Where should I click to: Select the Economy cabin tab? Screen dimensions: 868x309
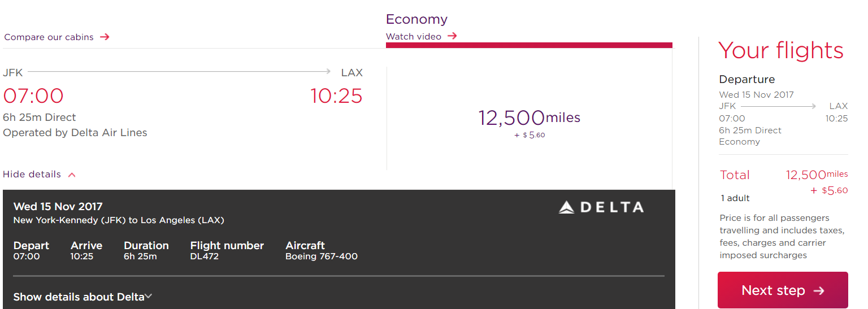(416, 19)
